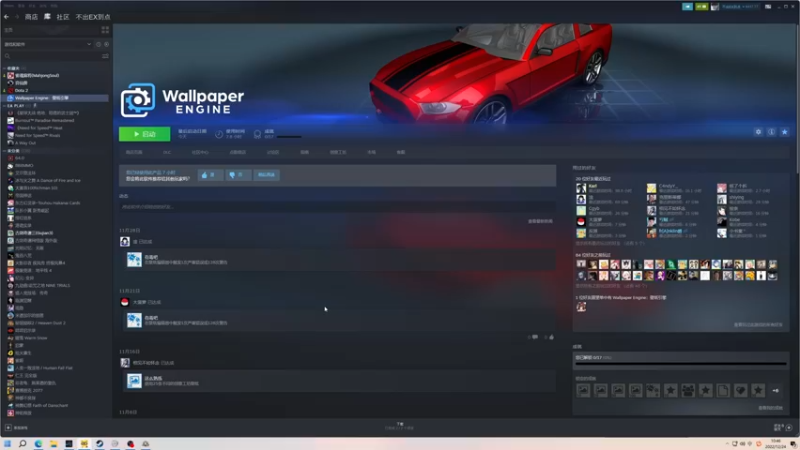Go back with the Steam back arrow

coord(6,17)
